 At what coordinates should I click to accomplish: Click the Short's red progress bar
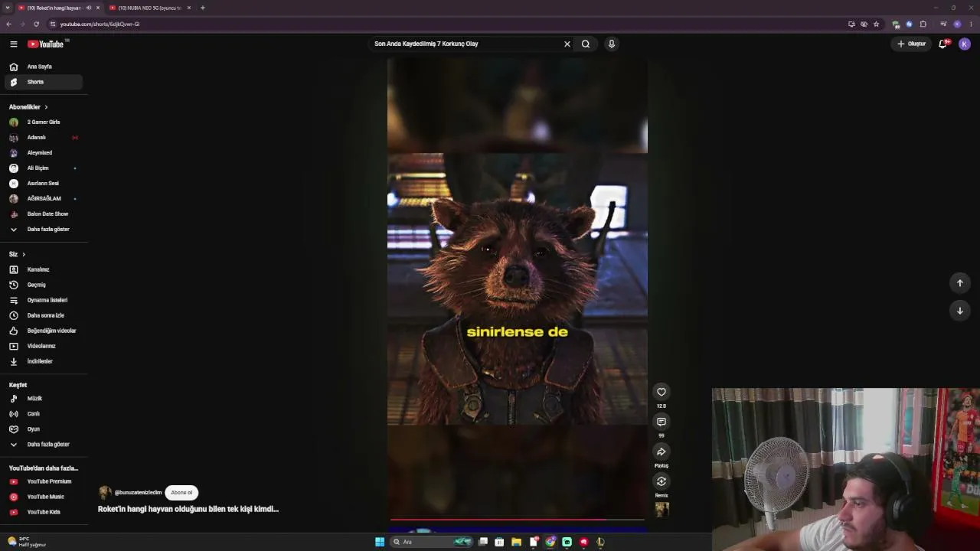pos(518,520)
